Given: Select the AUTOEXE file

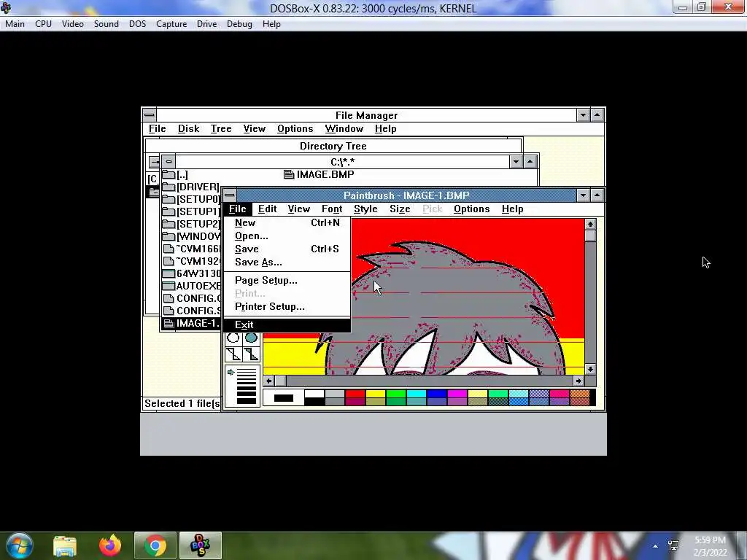Looking at the screenshot, I should pyautogui.click(x=192, y=286).
